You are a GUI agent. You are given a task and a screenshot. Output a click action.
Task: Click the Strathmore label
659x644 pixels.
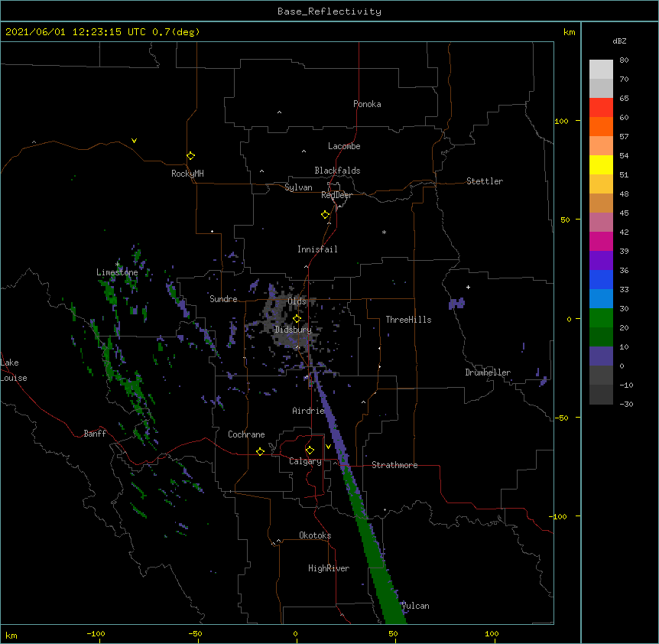point(394,465)
